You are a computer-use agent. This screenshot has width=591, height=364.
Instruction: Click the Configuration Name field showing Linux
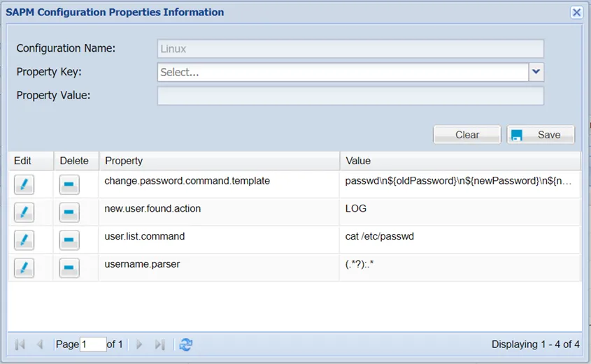pyautogui.click(x=350, y=49)
